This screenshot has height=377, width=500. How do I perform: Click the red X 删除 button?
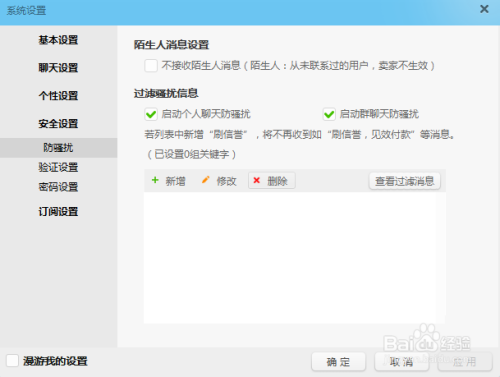tap(272, 181)
